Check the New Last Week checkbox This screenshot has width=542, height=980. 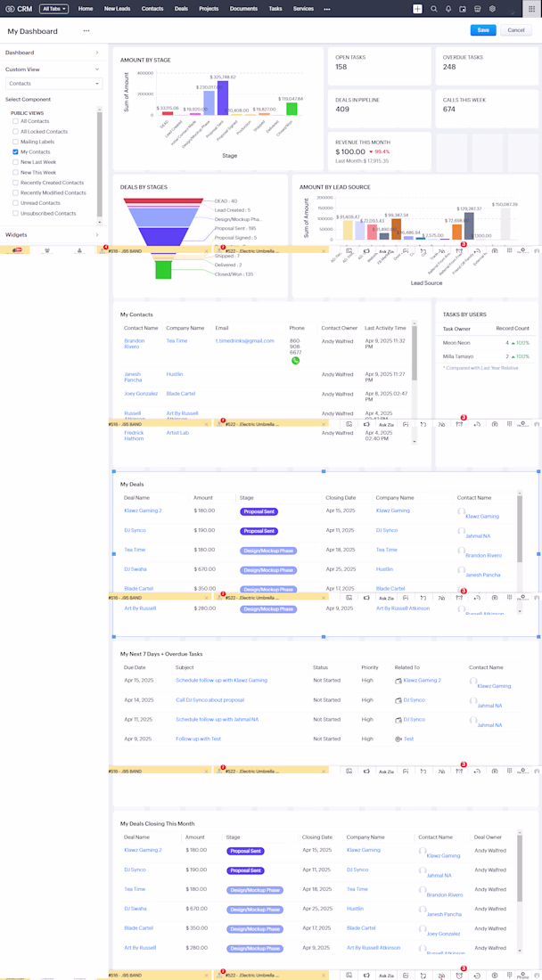coord(16,162)
